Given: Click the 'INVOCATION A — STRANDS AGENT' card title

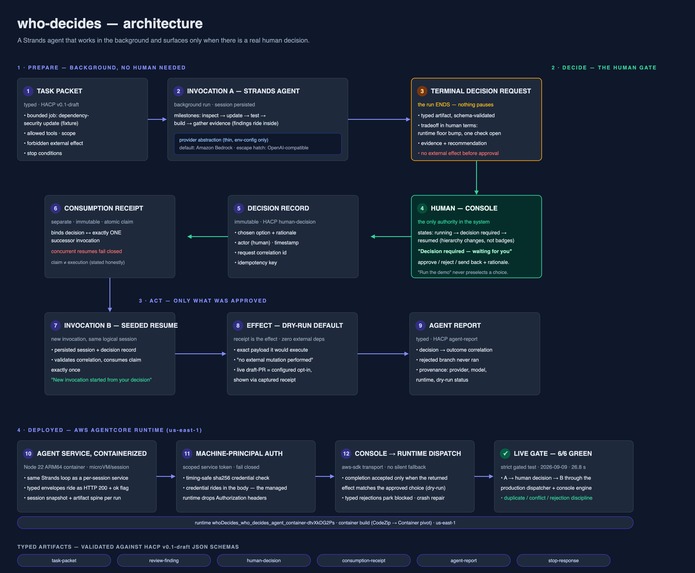Looking at the screenshot, I should 243,91.
